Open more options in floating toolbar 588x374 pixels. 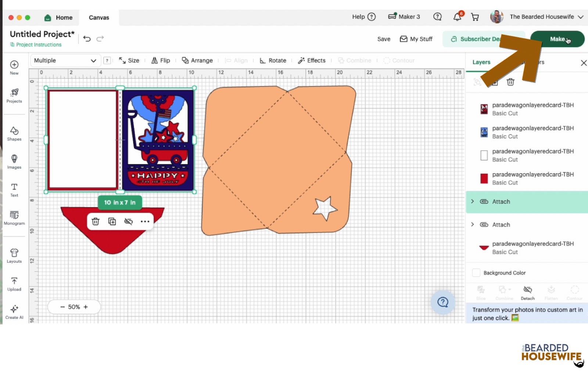tap(145, 221)
